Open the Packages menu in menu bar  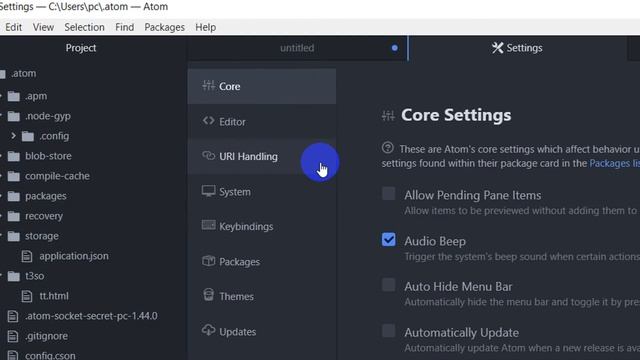(164, 27)
